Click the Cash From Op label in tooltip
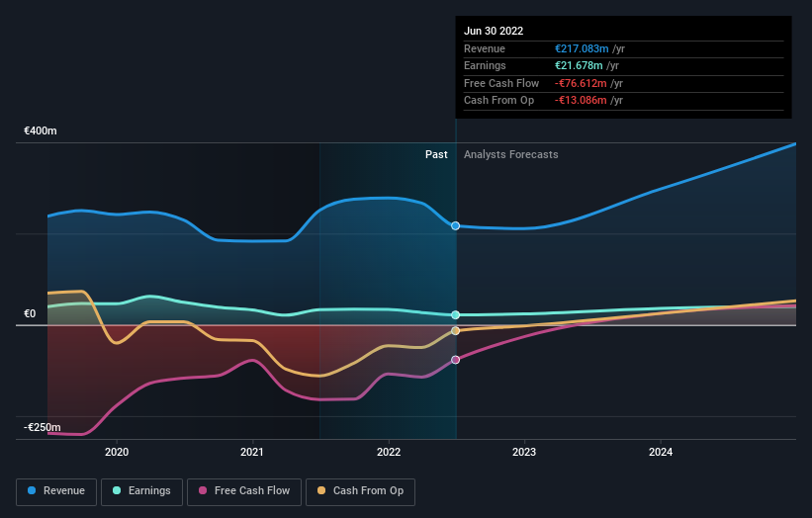 pos(498,101)
